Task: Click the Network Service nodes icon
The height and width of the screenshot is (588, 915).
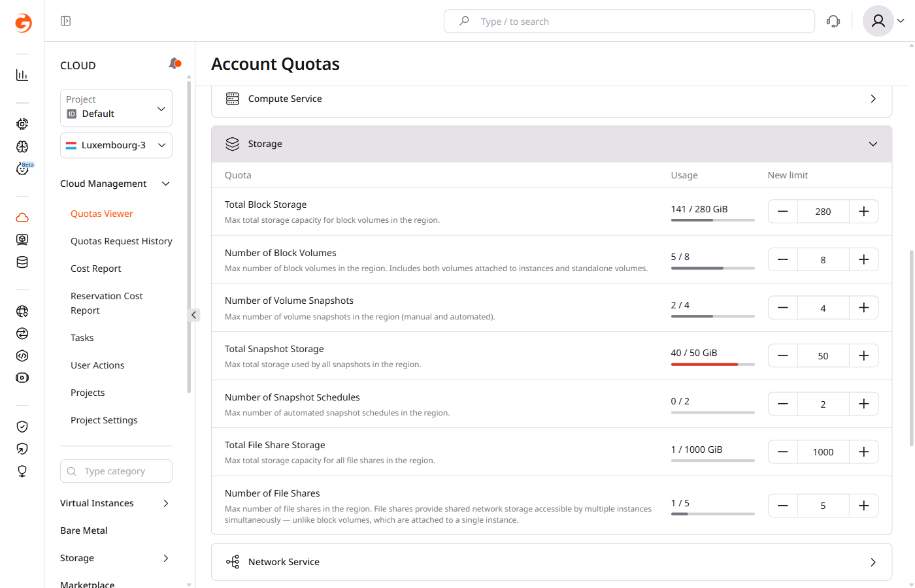Action: point(233,562)
